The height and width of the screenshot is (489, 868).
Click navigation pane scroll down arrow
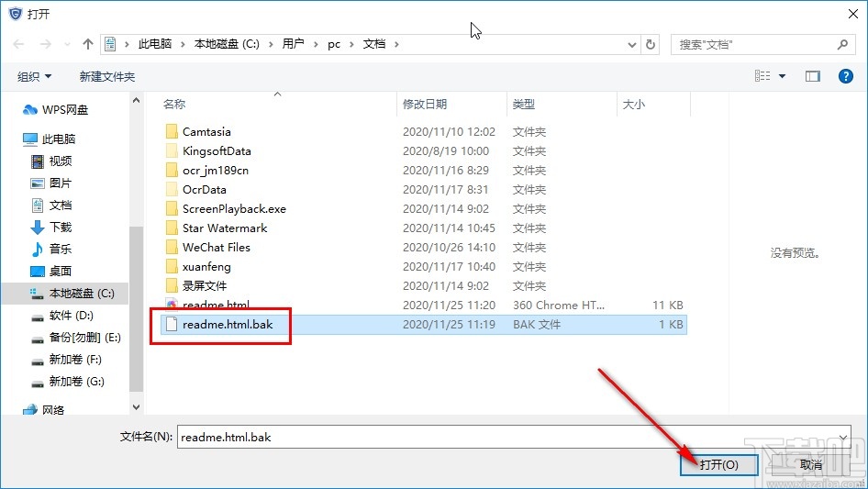click(x=136, y=407)
